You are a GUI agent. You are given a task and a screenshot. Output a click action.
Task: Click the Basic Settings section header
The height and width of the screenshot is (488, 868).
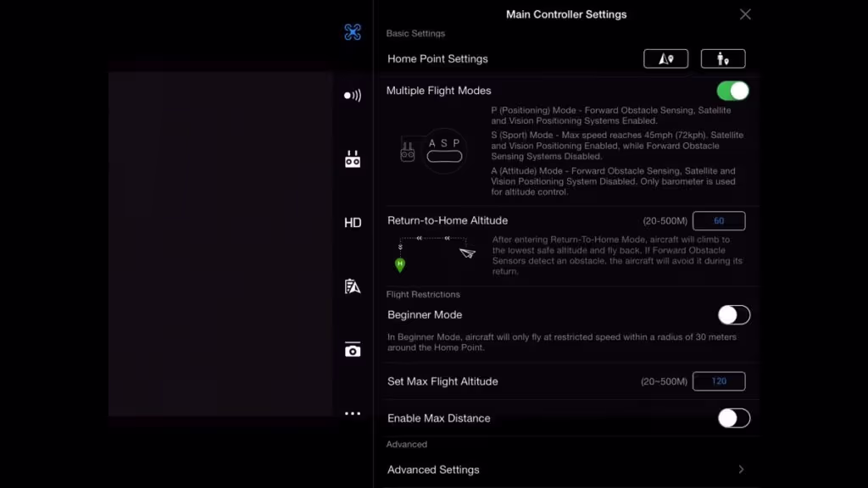[x=415, y=33]
